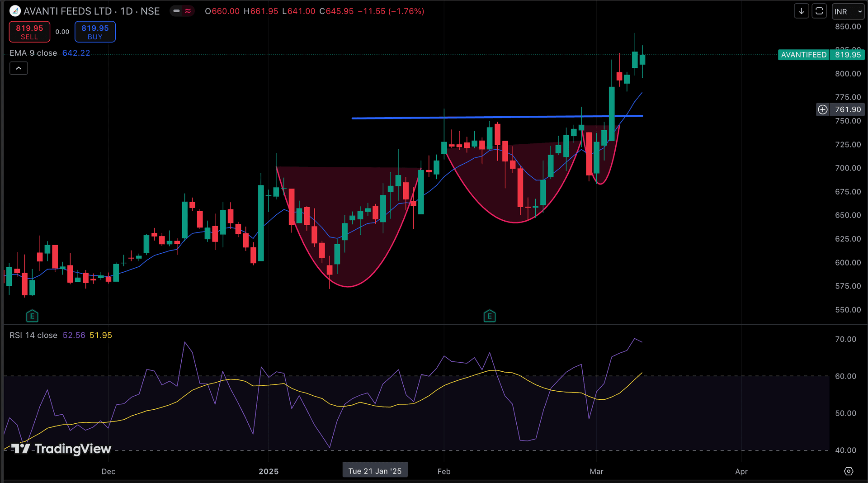Click the Feb label on time axis
The height and width of the screenshot is (483, 868).
[x=444, y=471]
